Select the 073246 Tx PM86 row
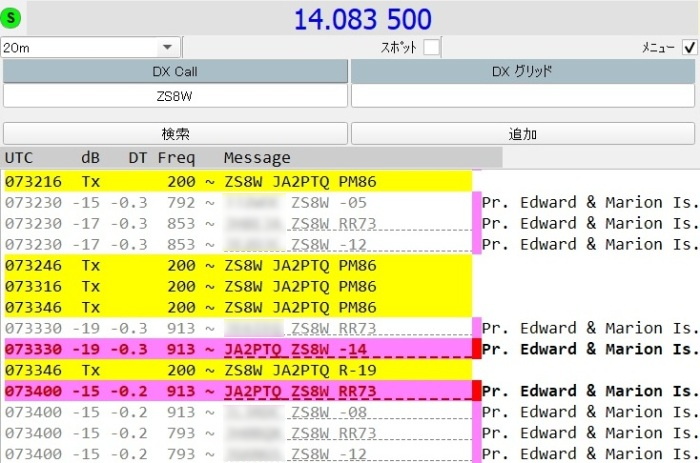This screenshot has height=463, width=700. pyautogui.click(x=238, y=265)
